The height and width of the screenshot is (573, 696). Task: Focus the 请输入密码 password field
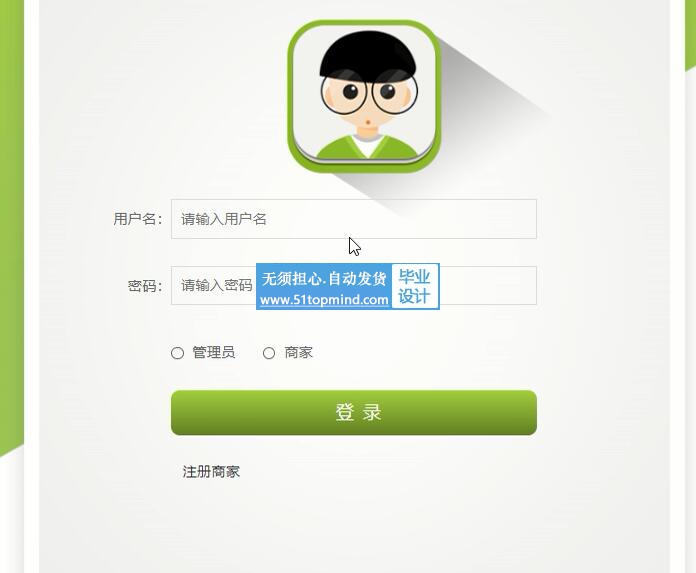click(354, 285)
